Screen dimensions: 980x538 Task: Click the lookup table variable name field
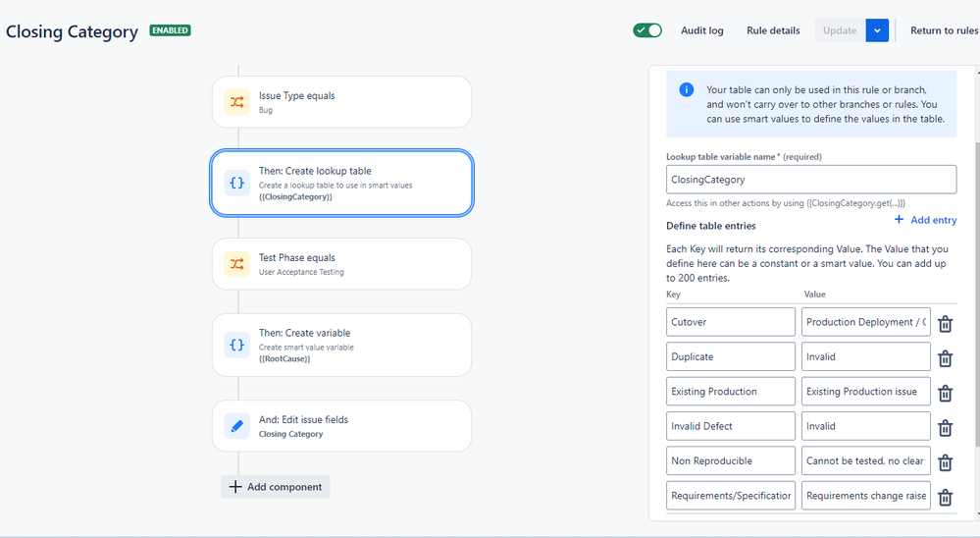coord(811,180)
